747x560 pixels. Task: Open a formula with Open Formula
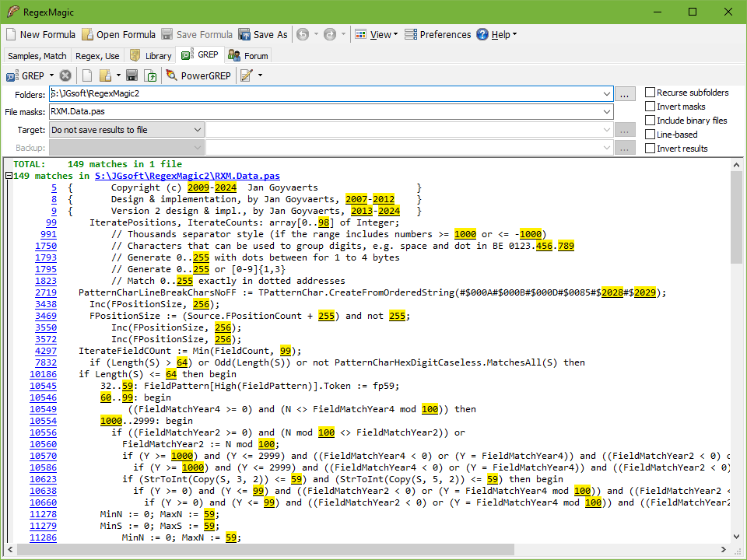pos(118,35)
